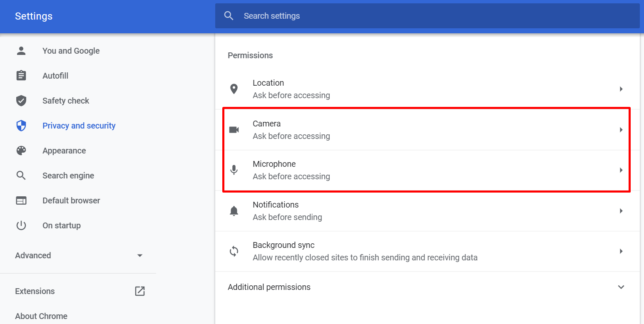Click the Microphone icon
The width and height of the screenshot is (644, 324).
click(x=234, y=170)
